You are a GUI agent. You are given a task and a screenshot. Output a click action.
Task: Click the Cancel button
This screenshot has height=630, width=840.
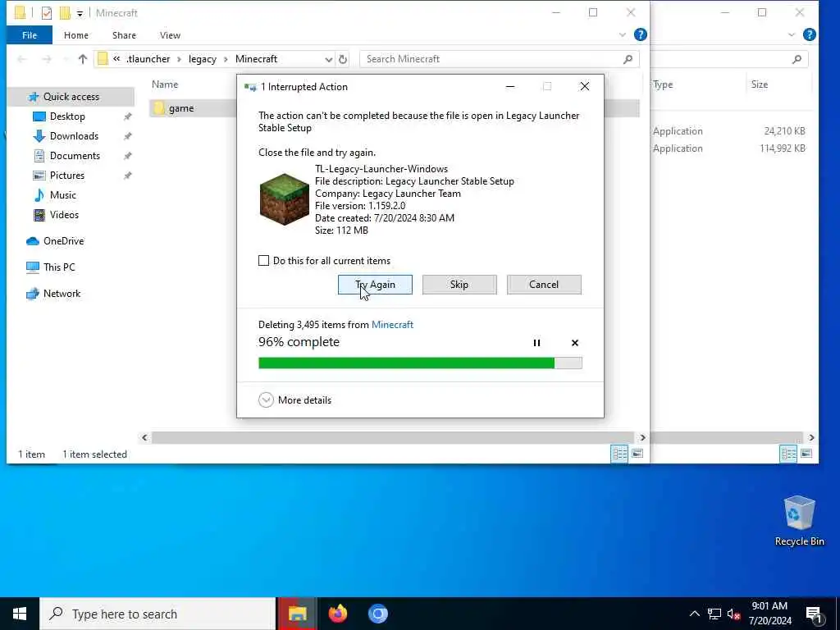coord(544,285)
